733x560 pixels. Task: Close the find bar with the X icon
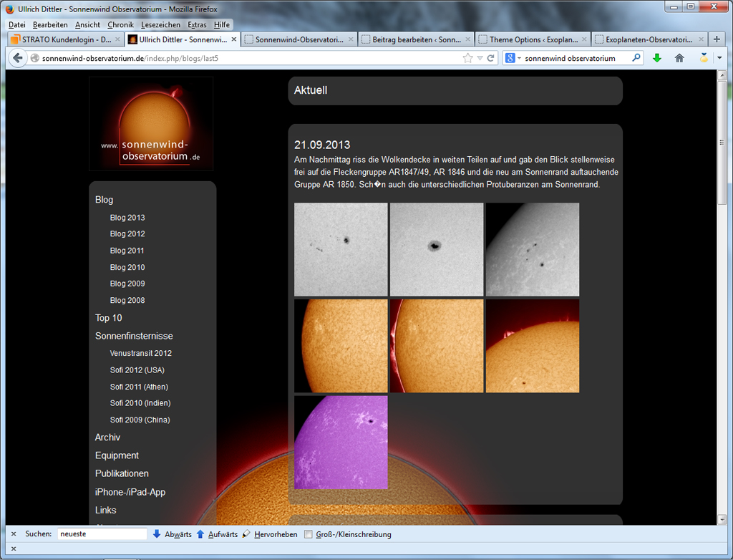14,534
